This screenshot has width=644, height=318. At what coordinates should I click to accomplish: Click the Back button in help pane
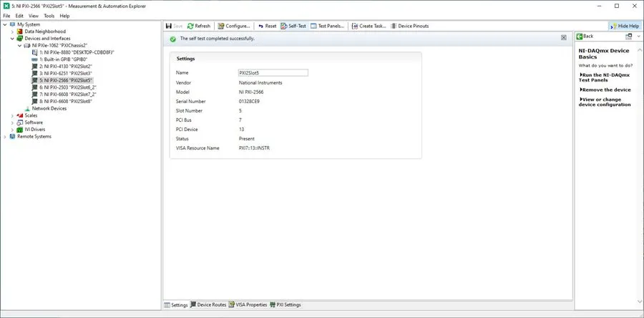(x=585, y=36)
